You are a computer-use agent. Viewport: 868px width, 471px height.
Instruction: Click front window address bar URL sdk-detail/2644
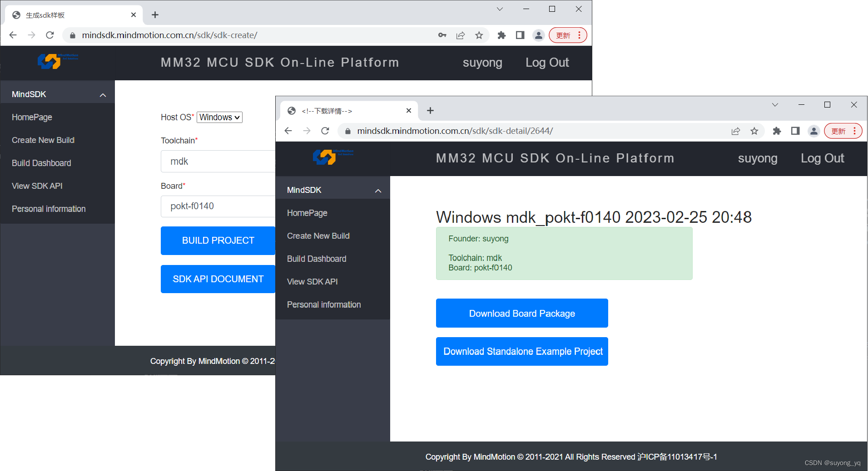(455, 131)
